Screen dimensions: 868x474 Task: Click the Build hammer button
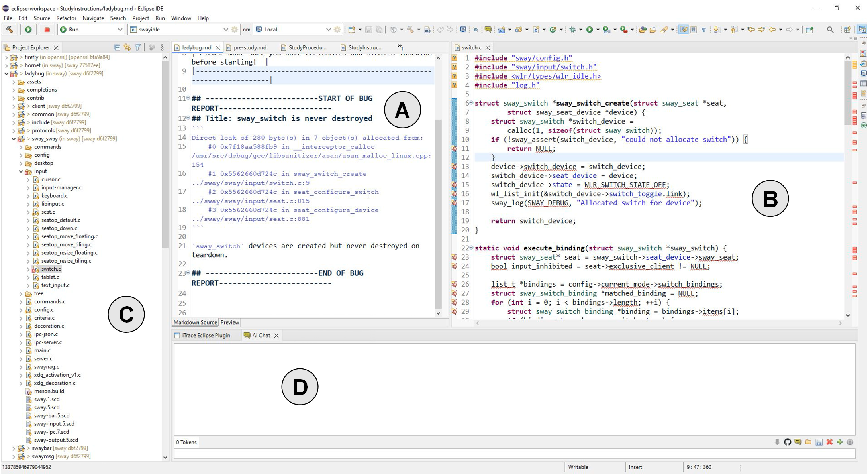coord(10,30)
